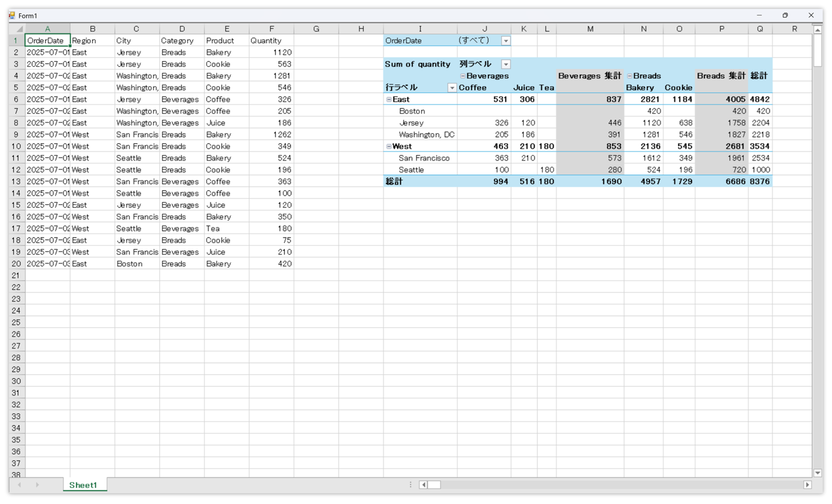Screen dimensions: 832x504
Task: Click the quantity cell with value 75
Action: pyautogui.click(x=271, y=240)
